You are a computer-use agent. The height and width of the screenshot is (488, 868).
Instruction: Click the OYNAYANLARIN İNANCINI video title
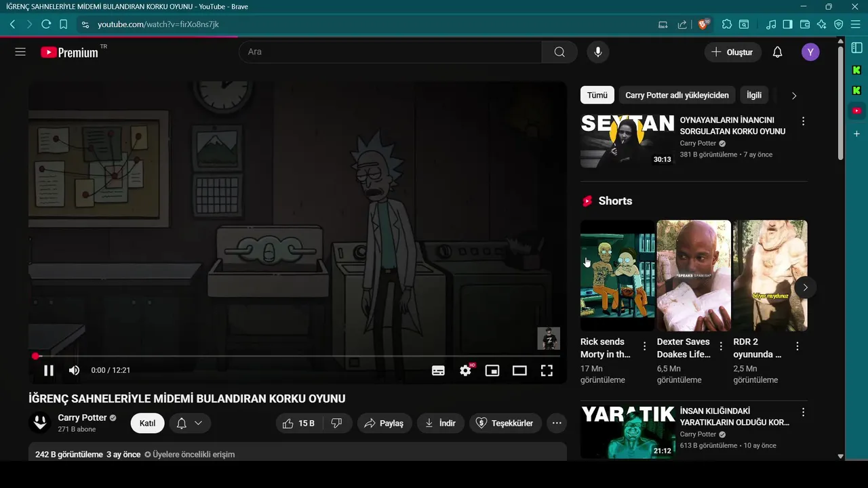coord(733,126)
